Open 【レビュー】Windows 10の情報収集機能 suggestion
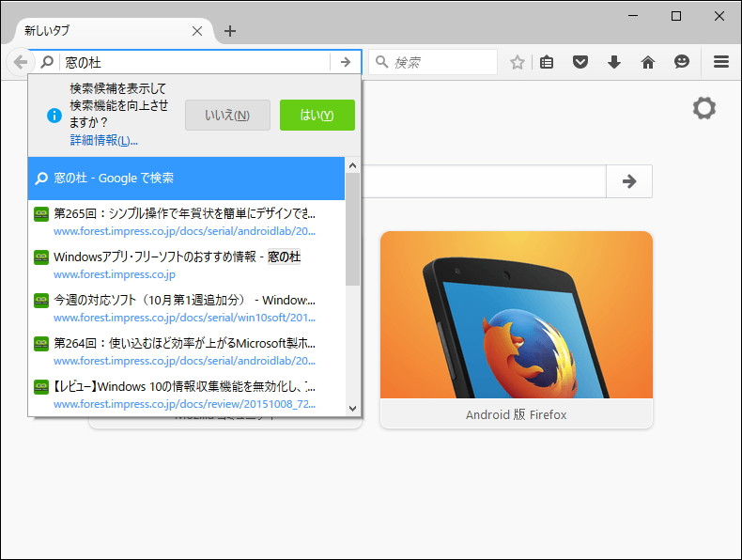 coord(187,395)
